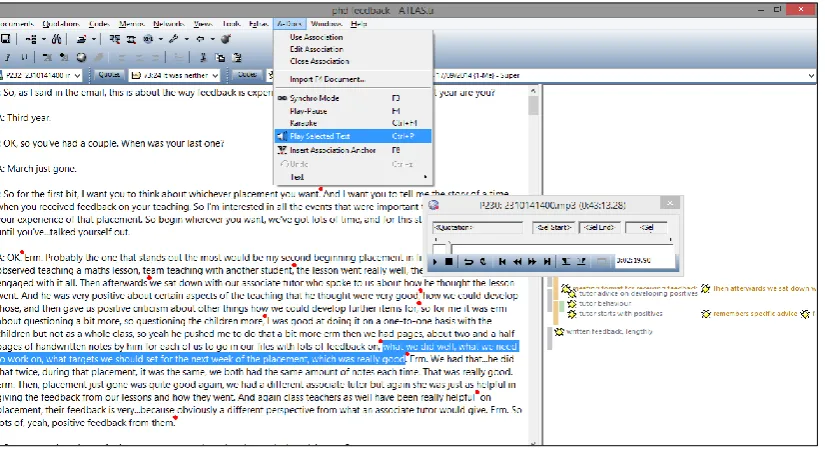This screenshot has width=825, height=450.
Task: Jump to the start of the audio track
Action: pyautogui.click(x=502, y=261)
